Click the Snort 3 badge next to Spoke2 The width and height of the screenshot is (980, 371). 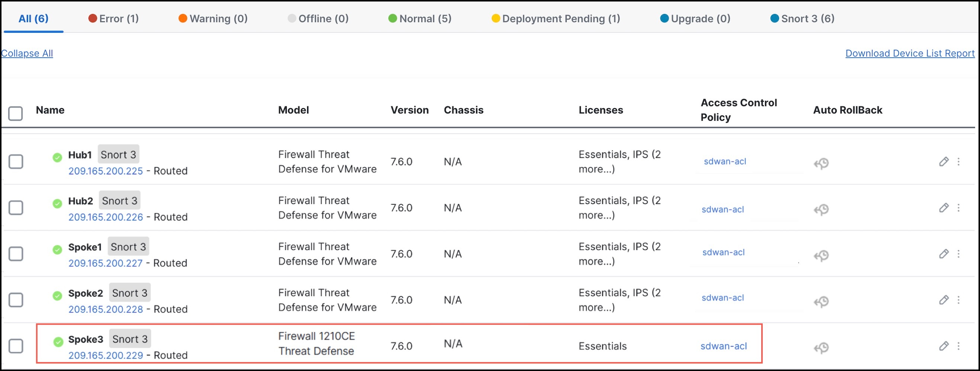coord(129,292)
